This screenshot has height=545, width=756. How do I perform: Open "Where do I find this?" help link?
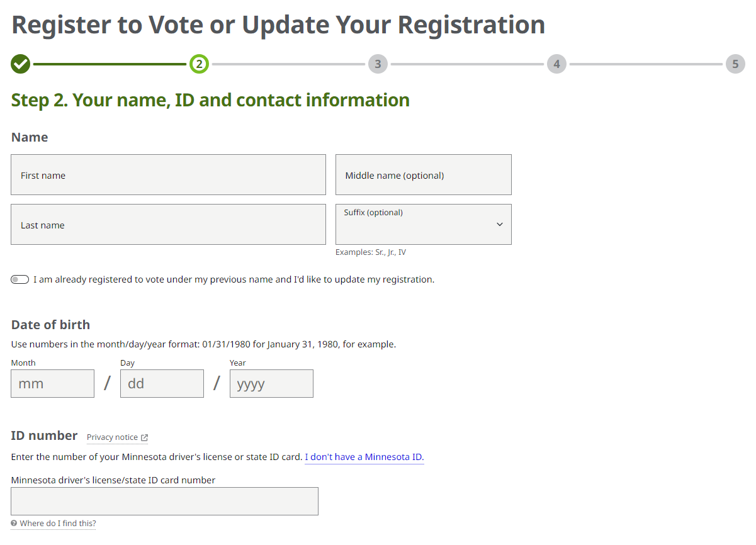coord(58,524)
